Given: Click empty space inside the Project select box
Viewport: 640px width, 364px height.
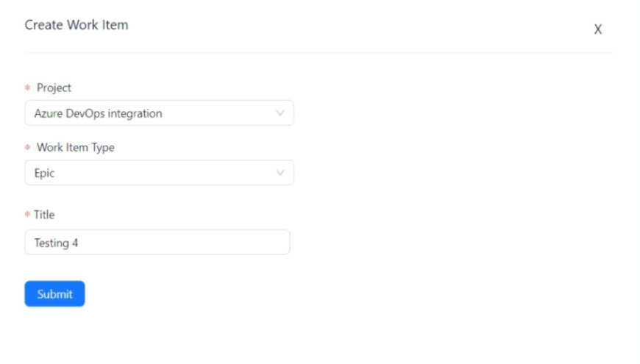Looking at the screenshot, I should (221, 113).
